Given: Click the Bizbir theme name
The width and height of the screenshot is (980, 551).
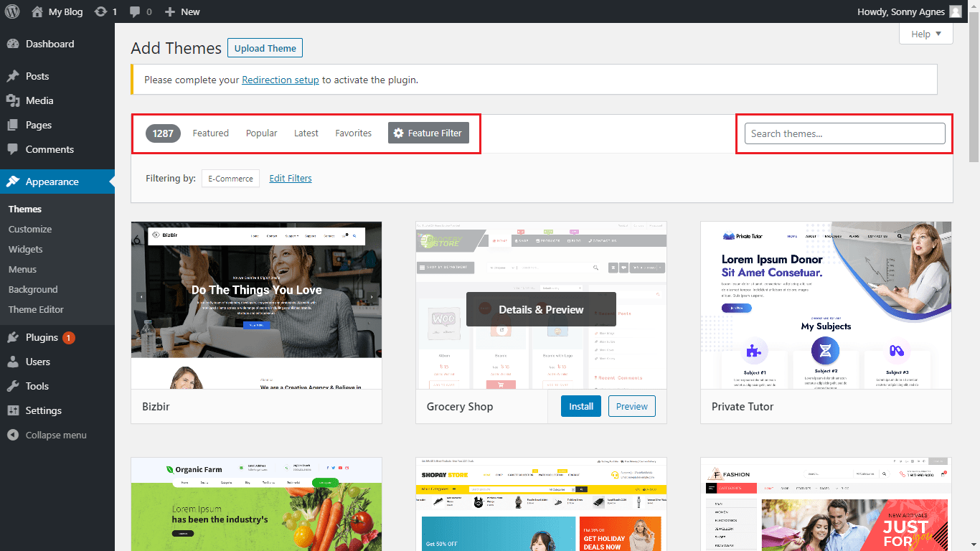Looking at the screenshot, I should (x=156, y=406).
